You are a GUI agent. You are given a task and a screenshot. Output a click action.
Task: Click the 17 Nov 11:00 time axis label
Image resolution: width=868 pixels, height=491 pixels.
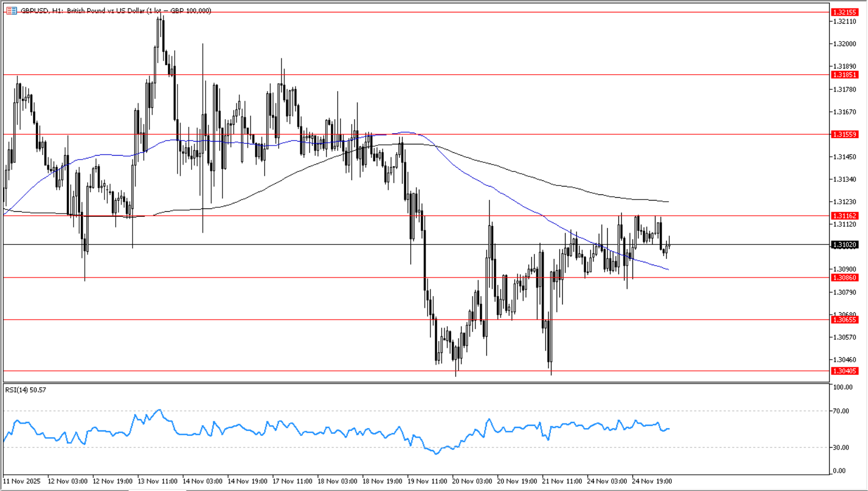[292, 481]
